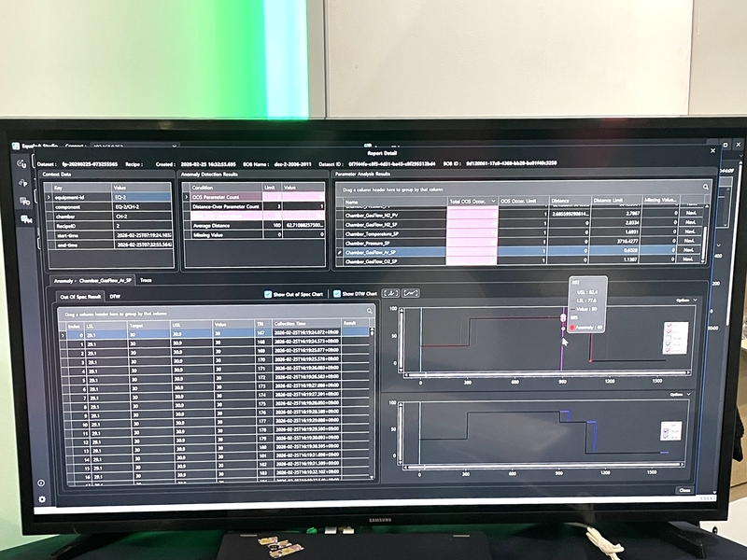747x560 pixels.
Task: Click the first chart mode icon beside Show DTW Chart
Action: (x=391, y=293)
